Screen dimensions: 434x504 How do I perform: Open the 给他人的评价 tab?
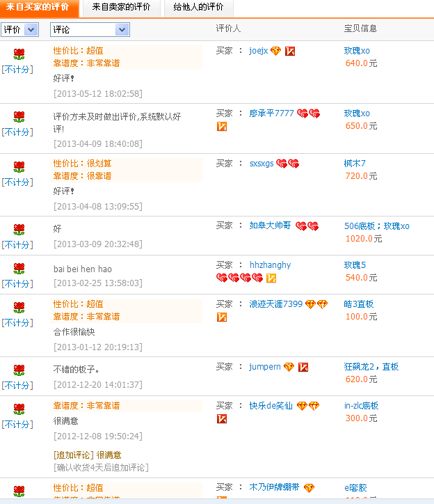pyautogui.click(x=198, y=7)
